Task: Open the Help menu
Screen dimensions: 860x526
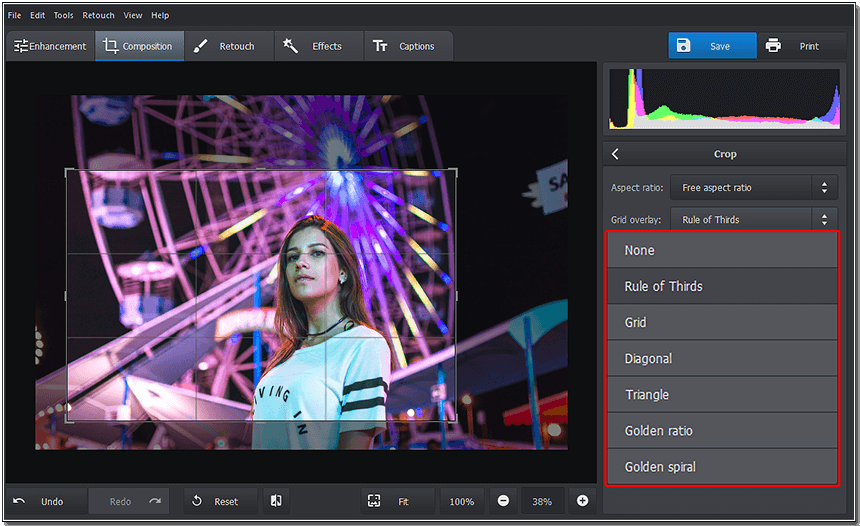Action: 160,15
